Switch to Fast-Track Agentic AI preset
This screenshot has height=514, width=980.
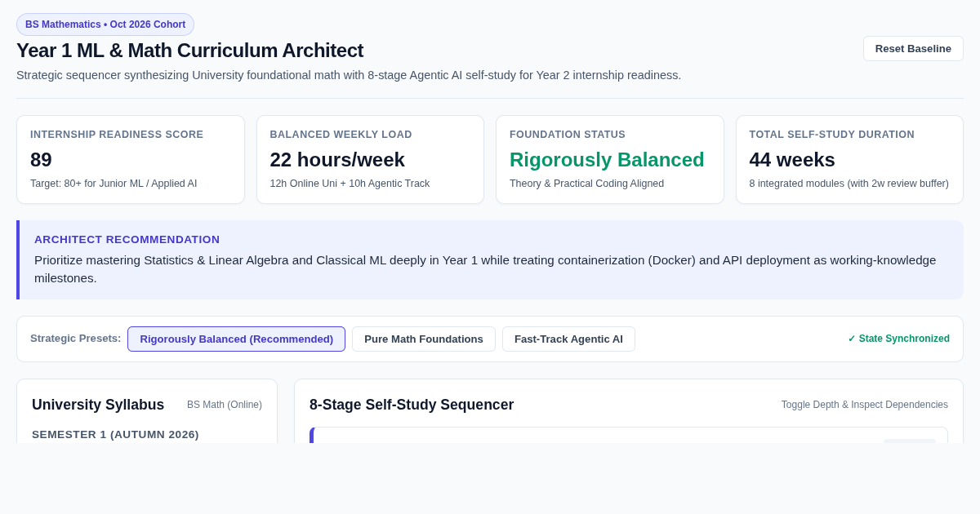568,339
